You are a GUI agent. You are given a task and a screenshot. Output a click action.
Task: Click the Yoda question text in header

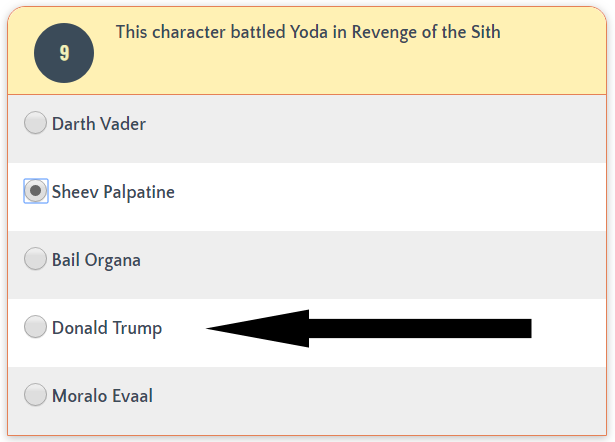[x=308, y=32]
